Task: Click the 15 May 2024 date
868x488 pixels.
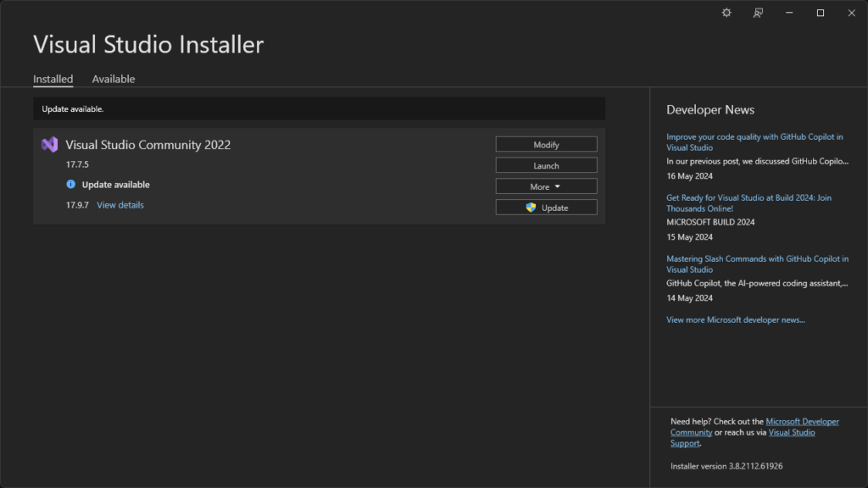Action: pos(689,237)
